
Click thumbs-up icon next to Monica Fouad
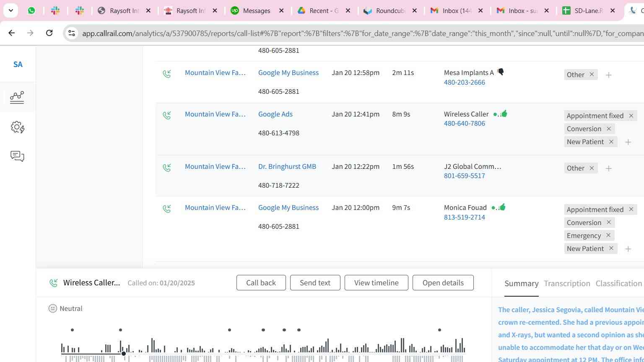pos(502,207)
